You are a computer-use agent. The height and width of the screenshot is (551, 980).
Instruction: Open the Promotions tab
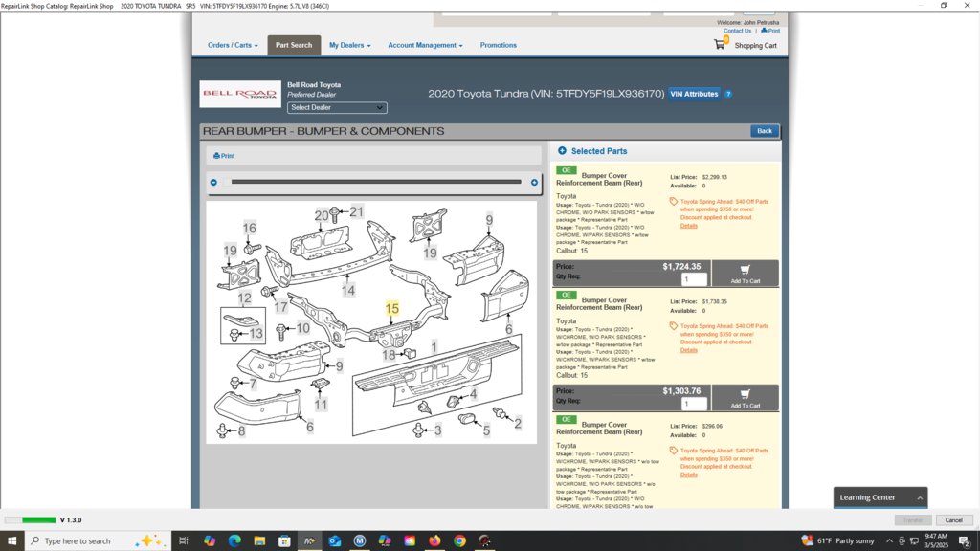pyautogui.click(x=498, y=45)
